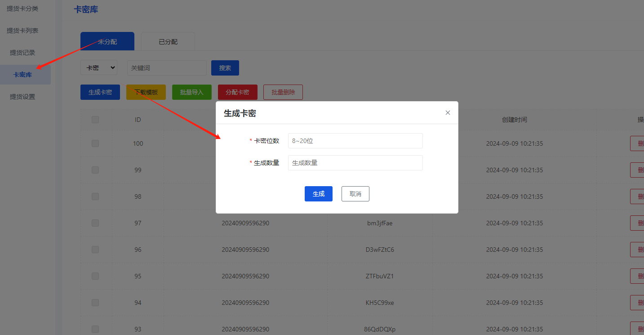Click the 生成数量 quantity input
The height and width of the screenshot is (335, 644).
(355, 162)
